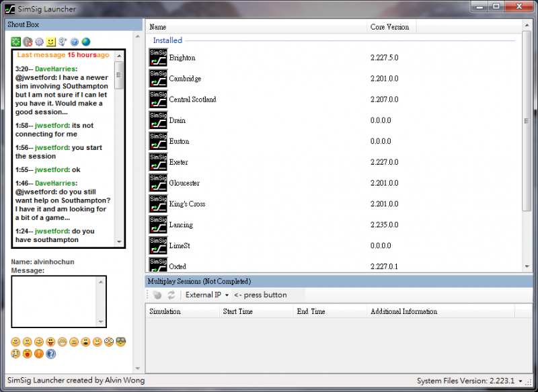Click the Shout Box panel scroll down arrow
This screenshot has width=538, height=392.
pos(138,368)
